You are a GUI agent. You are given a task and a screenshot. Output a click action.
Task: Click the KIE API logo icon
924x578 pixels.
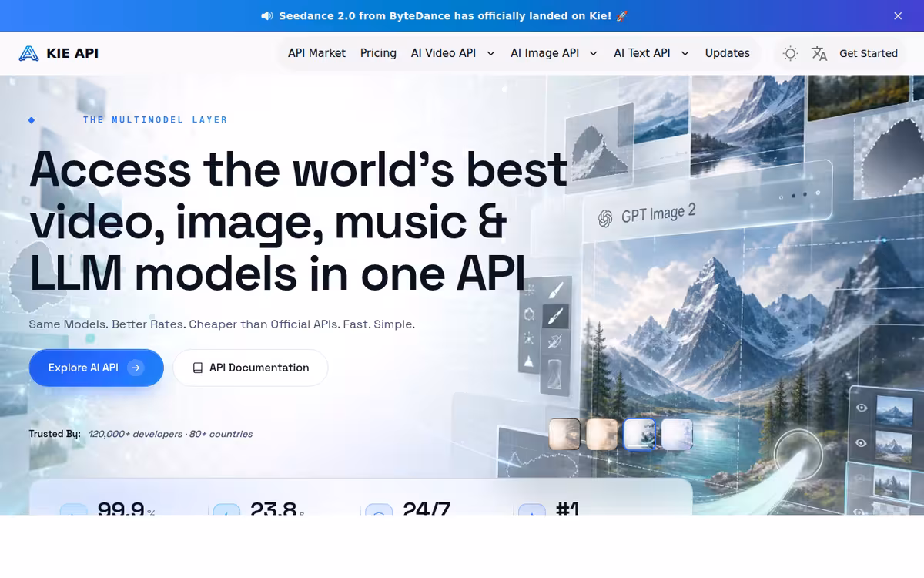click(28, 53)
